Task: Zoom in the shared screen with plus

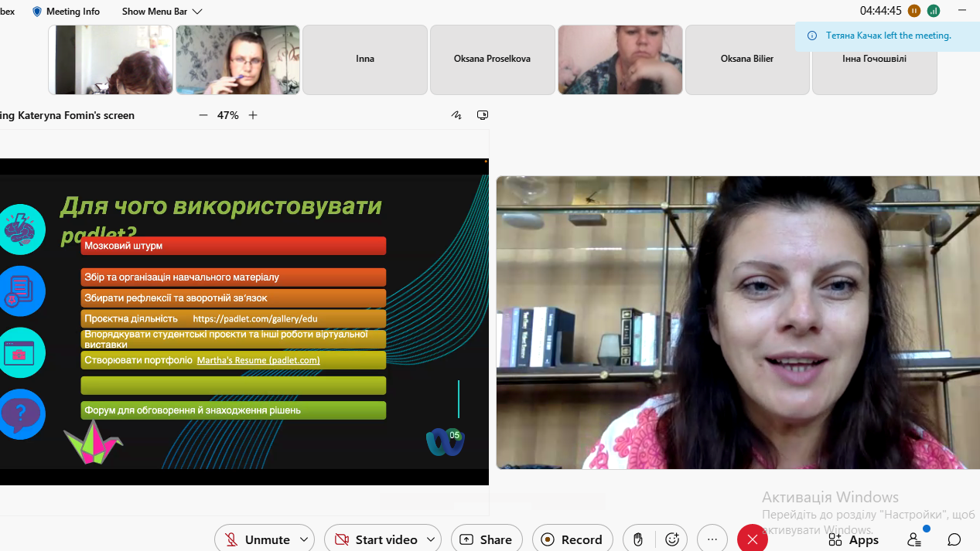Action: (x=253, y=115)
